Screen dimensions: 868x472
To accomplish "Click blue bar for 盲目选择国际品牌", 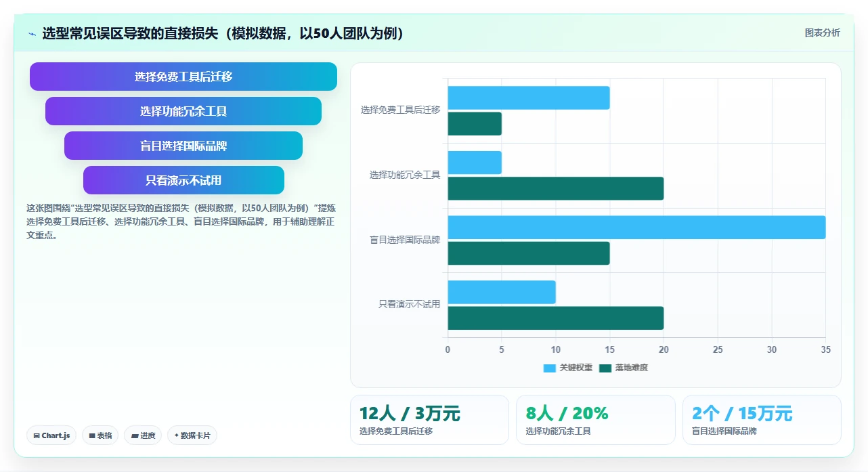I will (636, 227).
